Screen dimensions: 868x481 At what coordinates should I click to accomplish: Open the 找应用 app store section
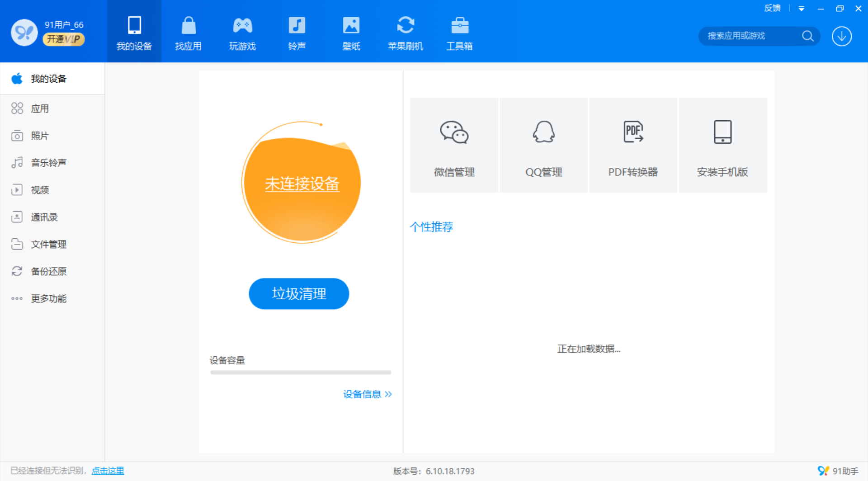point(188,32)
